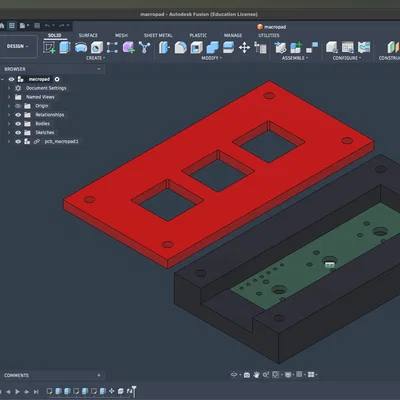Screen dimensions: 400x400
Task: Open the DESIGN workspace dropdown
Action: click(18, 46)
